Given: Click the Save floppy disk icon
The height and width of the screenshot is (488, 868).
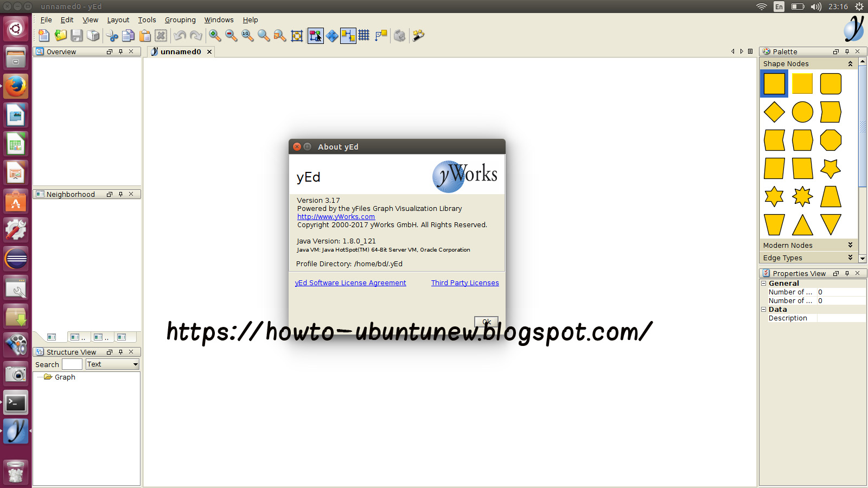Looking at the screenshot, I should [76, 36].
